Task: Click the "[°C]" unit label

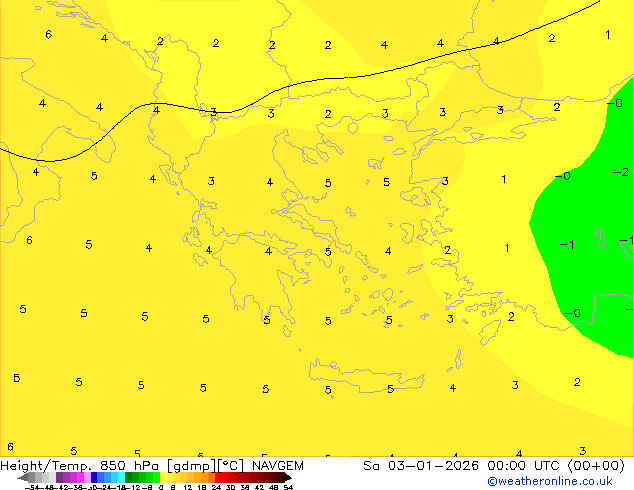Action: pyautogui.click(x=231, y=466)
